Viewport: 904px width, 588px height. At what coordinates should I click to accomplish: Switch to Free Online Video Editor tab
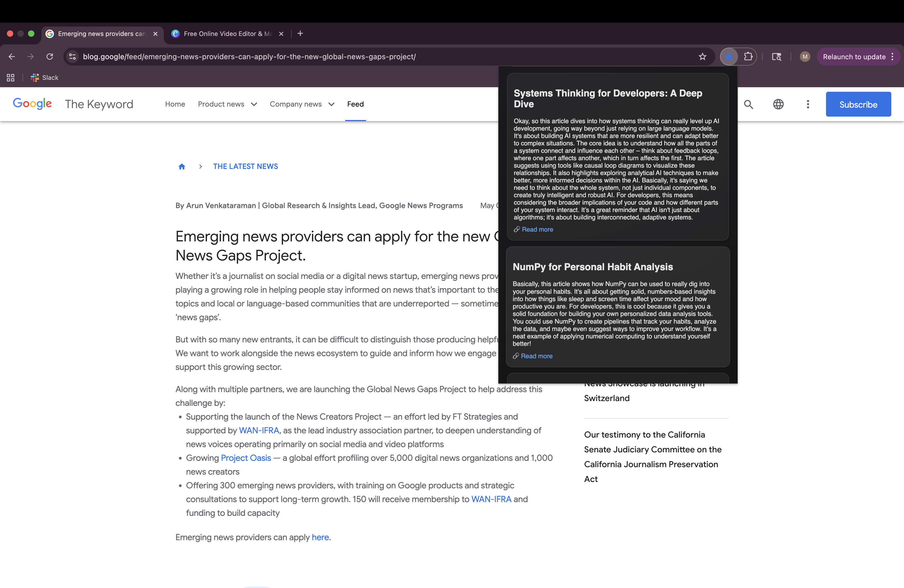click(x=228, y=34)
